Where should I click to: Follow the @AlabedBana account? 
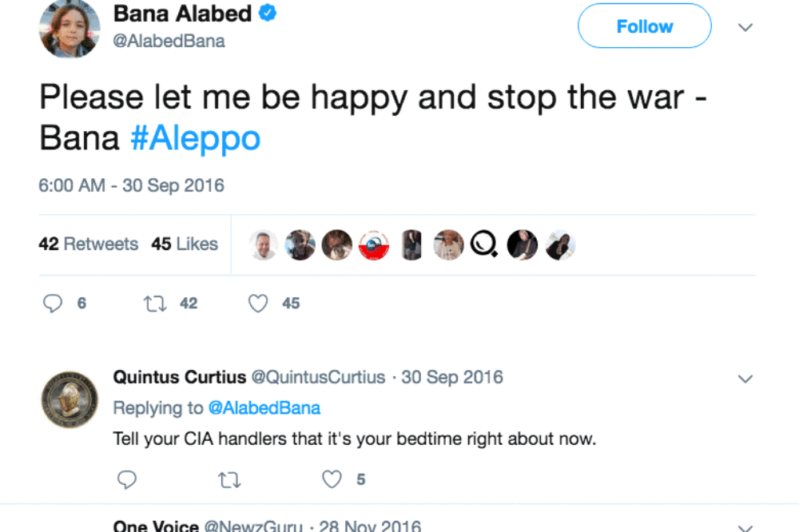pos(644,26)
